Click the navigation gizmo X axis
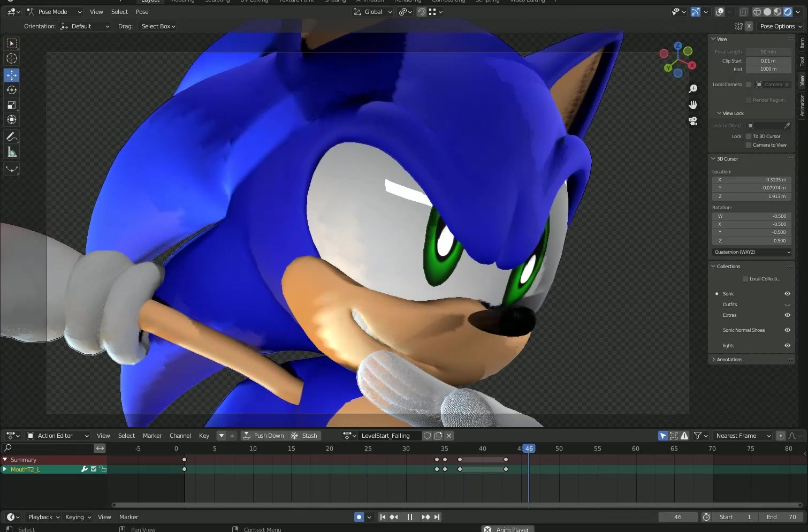 [x=692, y=65]
